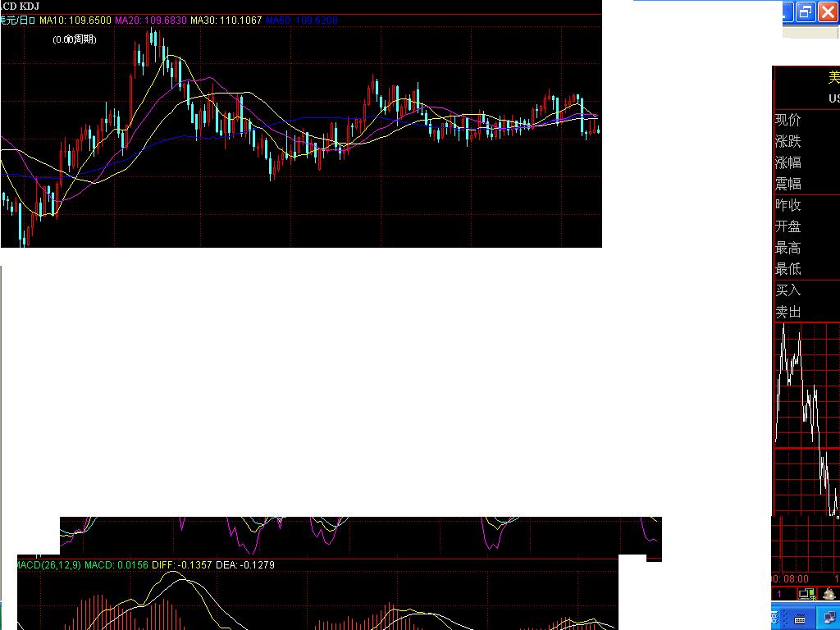Click the window restore down button
Image resolution: width=840 pixels, height=630 pixels.
tap(806, 11)
